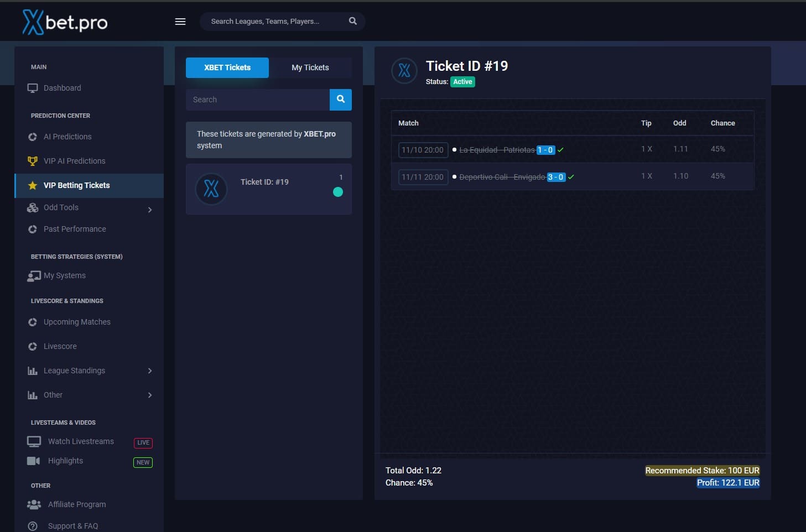Click the 11/10 20:00 date box
Screen dimensions: 806x532
423,150
